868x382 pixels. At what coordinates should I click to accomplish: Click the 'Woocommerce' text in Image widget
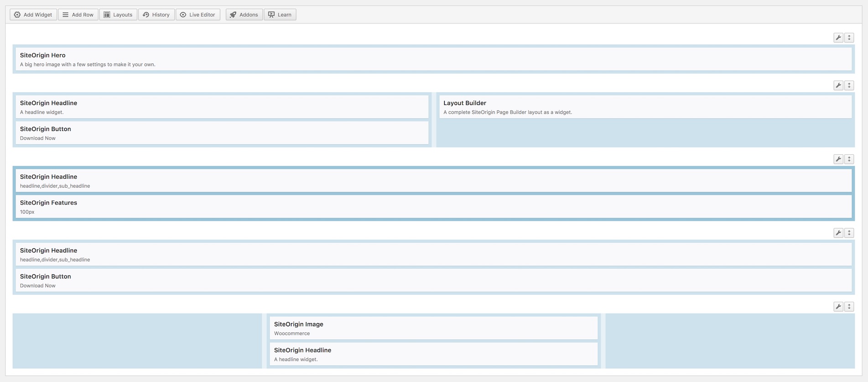point(292,334)
